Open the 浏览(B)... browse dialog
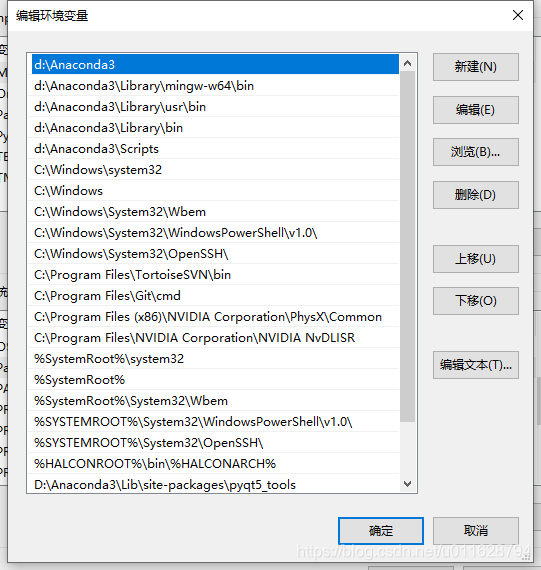The width and height of the screenshot is (541, 570). [476, 152]
